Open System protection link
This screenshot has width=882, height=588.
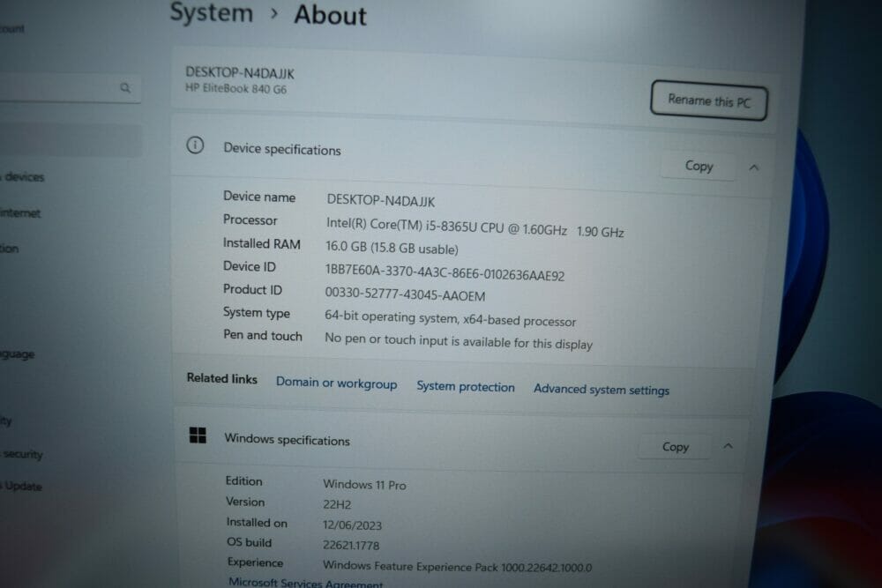tap(465, 387)
